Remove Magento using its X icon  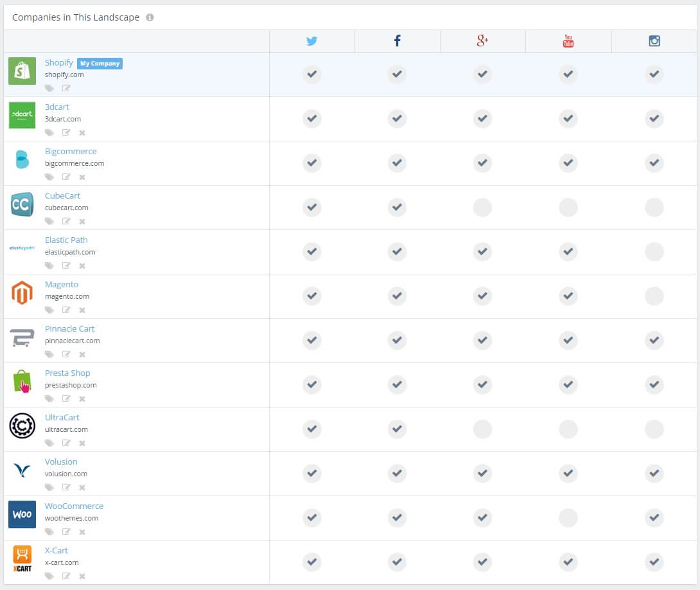point(82,310)
